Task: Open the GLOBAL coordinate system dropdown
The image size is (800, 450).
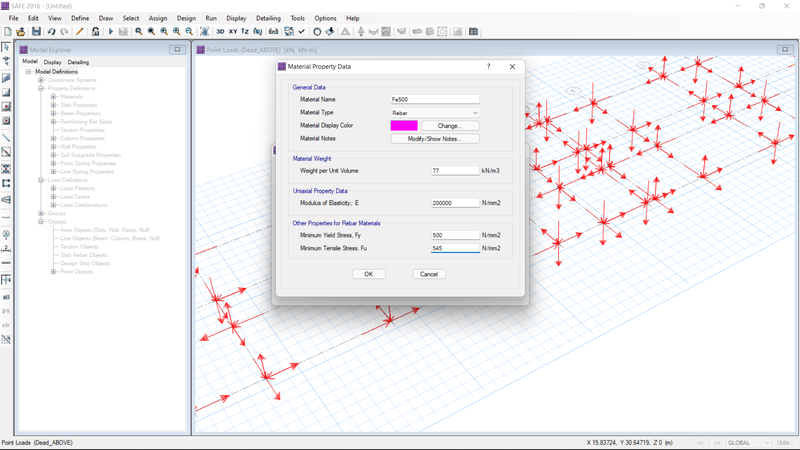Action: [748, 443]
